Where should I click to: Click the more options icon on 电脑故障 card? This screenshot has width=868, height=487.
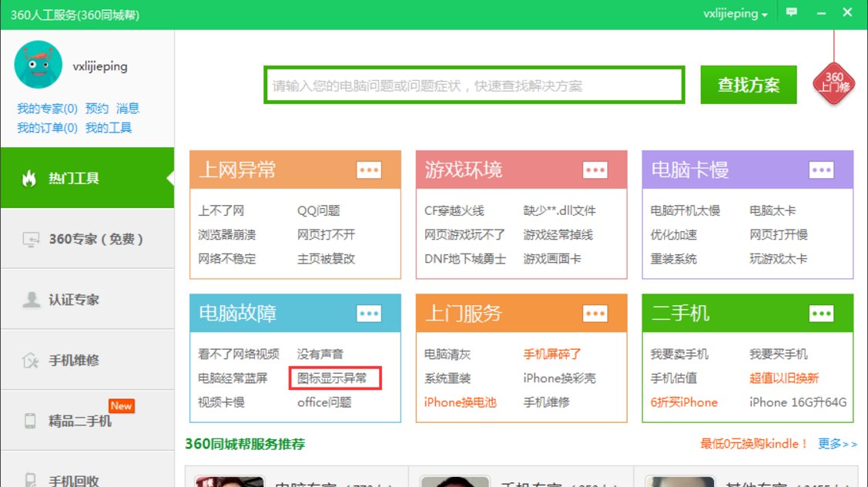367,314
